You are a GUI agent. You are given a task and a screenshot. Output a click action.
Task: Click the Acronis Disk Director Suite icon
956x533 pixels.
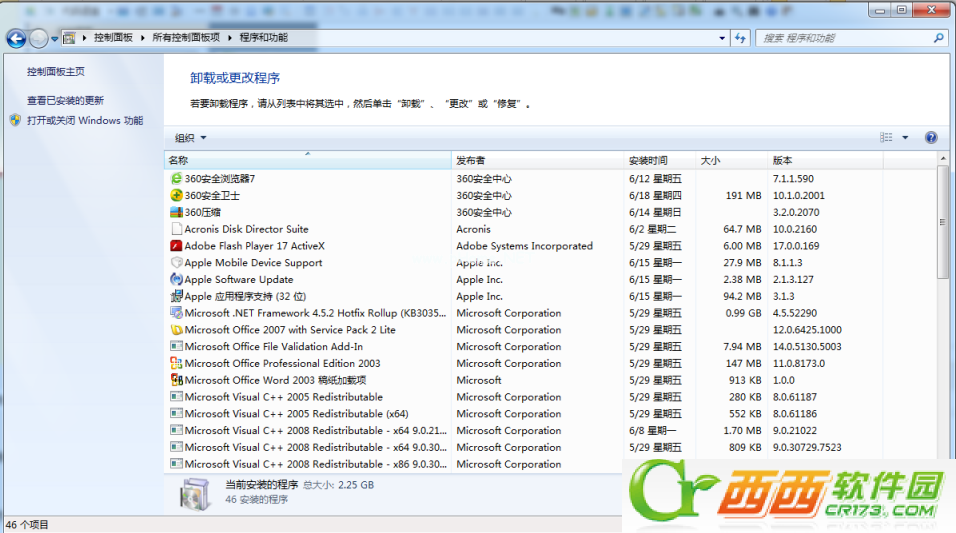point(176,229)
